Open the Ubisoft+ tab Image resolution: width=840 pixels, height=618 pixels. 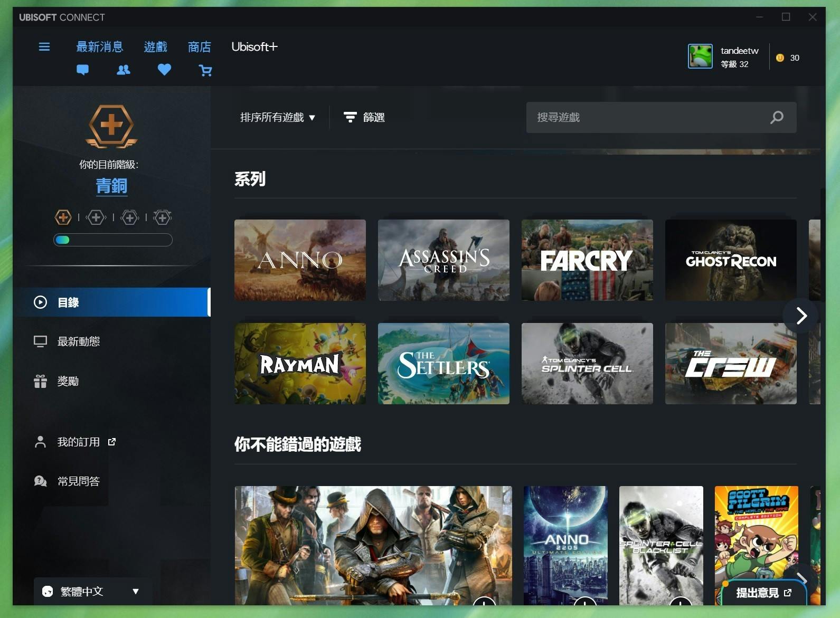(x=254, y=47)
